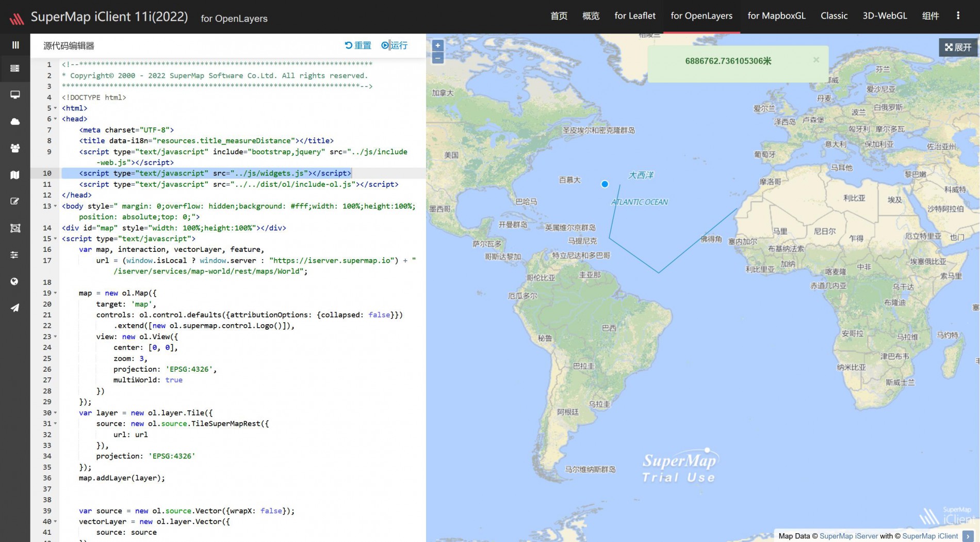The width and height of the screenshot is (980, 542).
Task: Run the code with 运行
Action: pos(395,45)
